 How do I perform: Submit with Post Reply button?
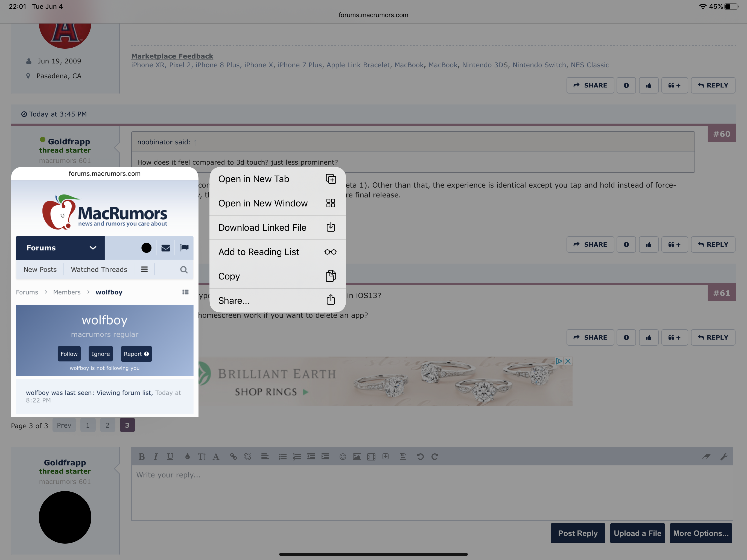(x=578, y=533)
